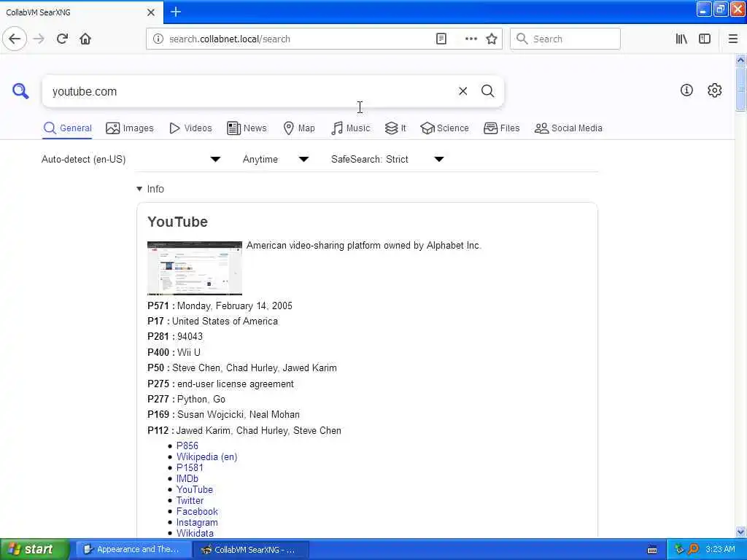Open the P1581 link
Image resolution: width=747 pixels, height=560 pixels.
pyautogui.click(x=190, y=467)
